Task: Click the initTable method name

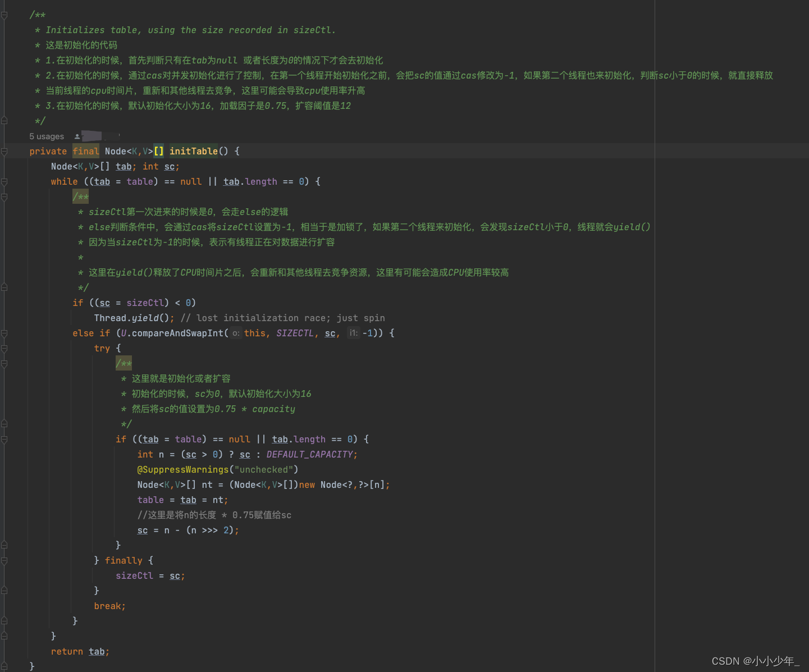Action: point(194,151)
